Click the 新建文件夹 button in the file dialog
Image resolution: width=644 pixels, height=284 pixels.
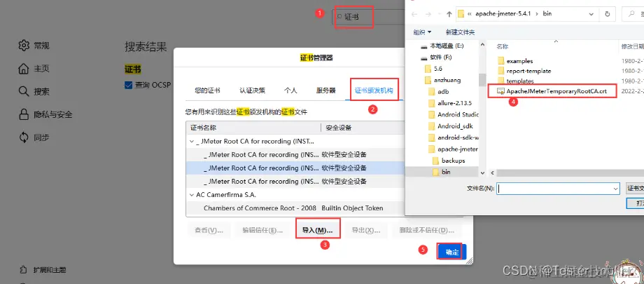460,32
